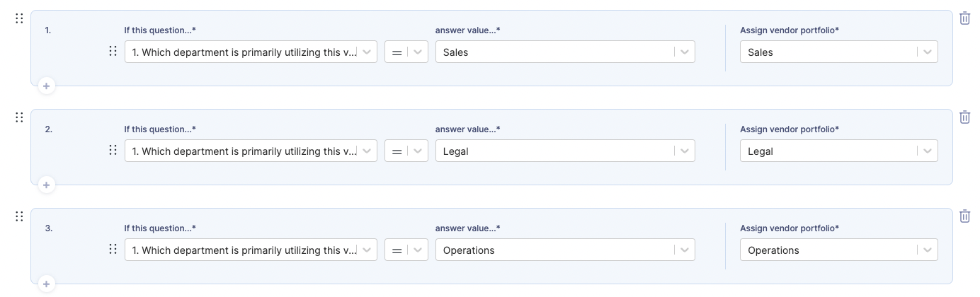The image size is (980, 297).
Task: Open the Legal answer value dropdown
Action: tap(565, 151)
